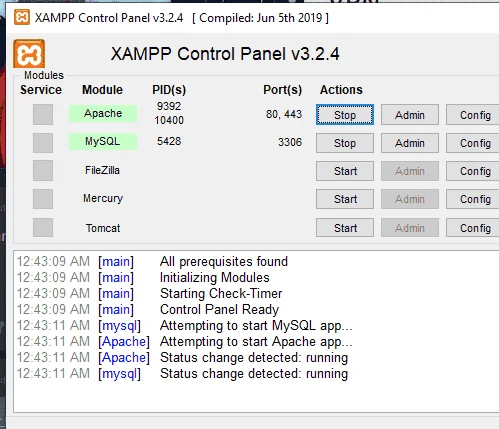This screenshot has height=429, width=499.
Task: Open Apache Admin page
Action: pos(410,115)
